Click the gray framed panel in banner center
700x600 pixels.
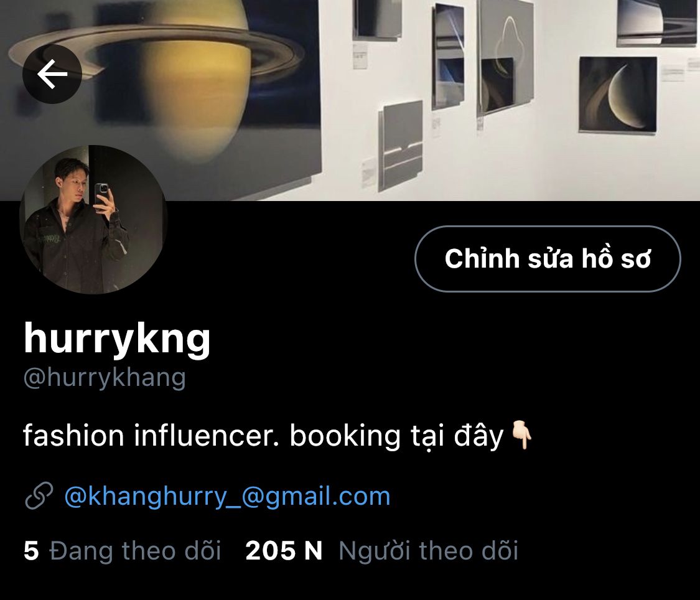coord(401,146)
